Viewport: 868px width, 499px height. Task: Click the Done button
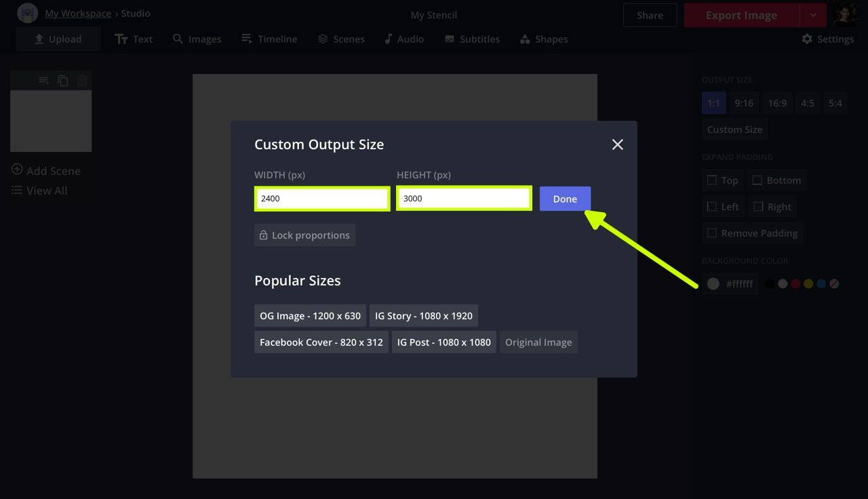pyautogui.click(x=565, y=199)
